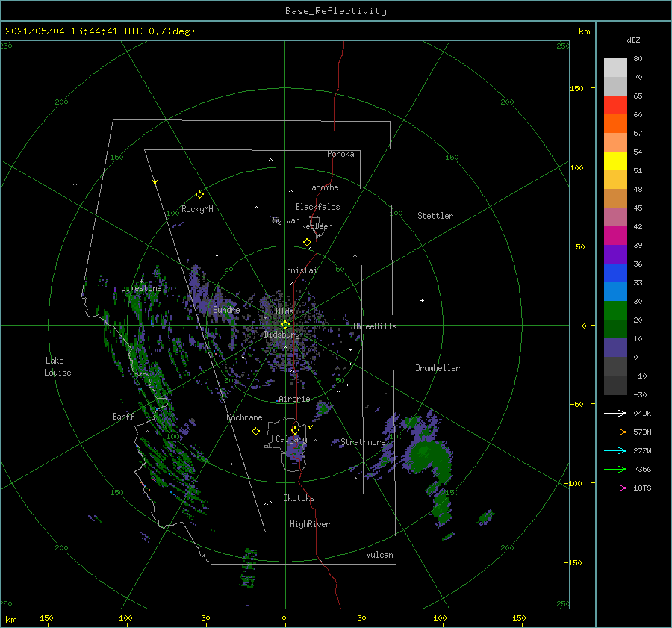Click the Drumheller label
672x628 pixels.
coord(438,368)
